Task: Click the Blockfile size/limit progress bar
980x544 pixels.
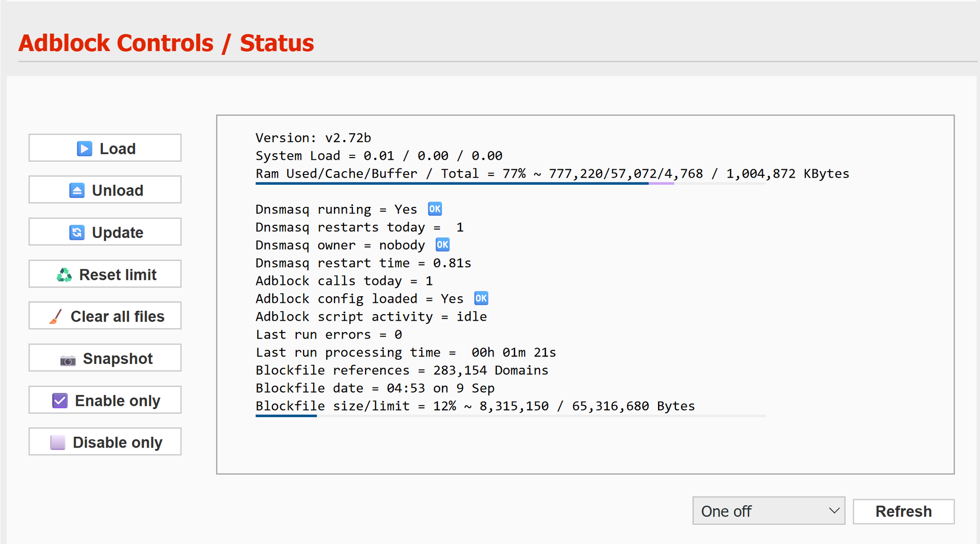Action: pyautogui.click(x=510, y=416)
